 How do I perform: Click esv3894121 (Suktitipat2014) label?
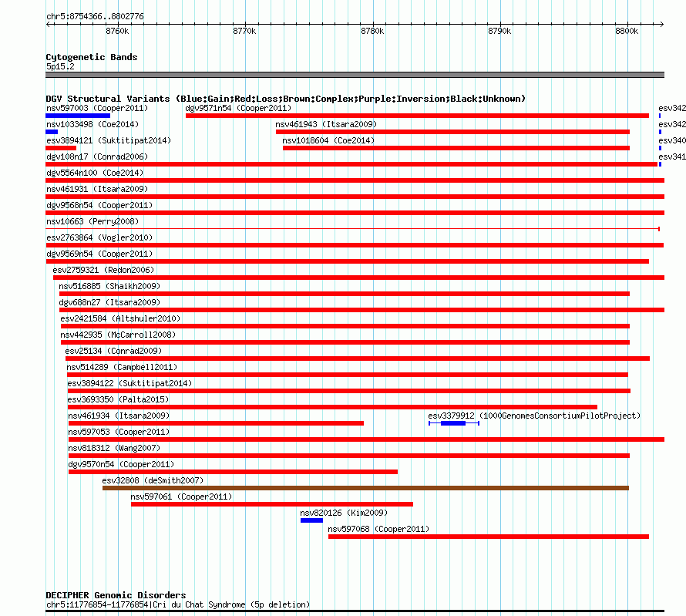(x=109, y=140)
